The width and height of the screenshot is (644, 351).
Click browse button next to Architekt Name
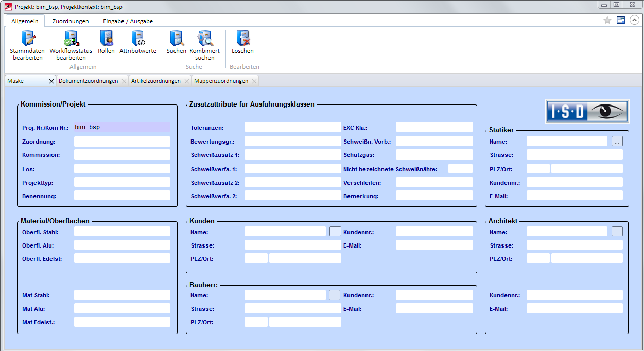(617, 232)
